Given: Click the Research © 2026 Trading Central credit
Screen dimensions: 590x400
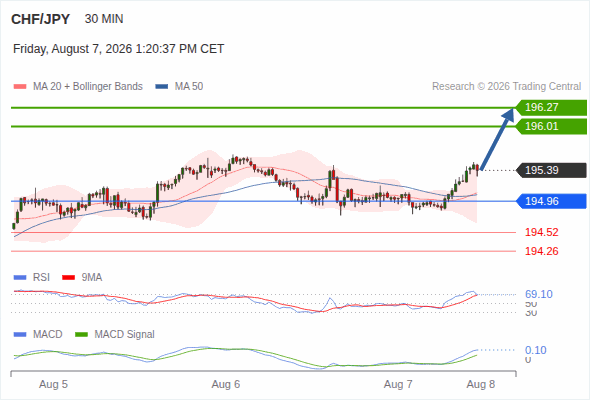Looking at the screenshot, I should [x=506, y=87].
